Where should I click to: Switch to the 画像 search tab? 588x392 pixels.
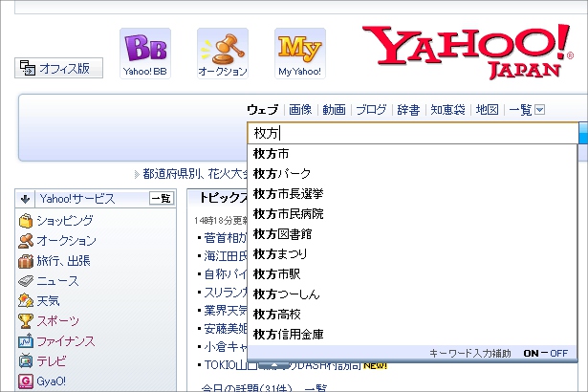[x=300, y=110]
